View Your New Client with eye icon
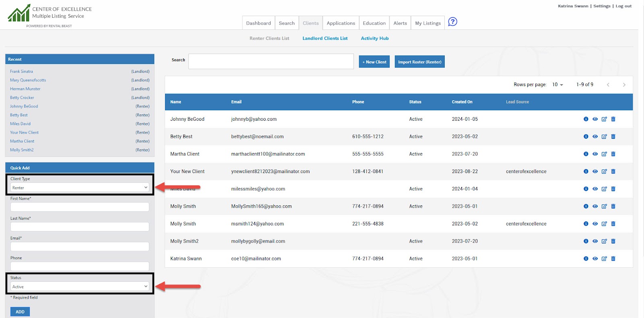 [595, 171]
